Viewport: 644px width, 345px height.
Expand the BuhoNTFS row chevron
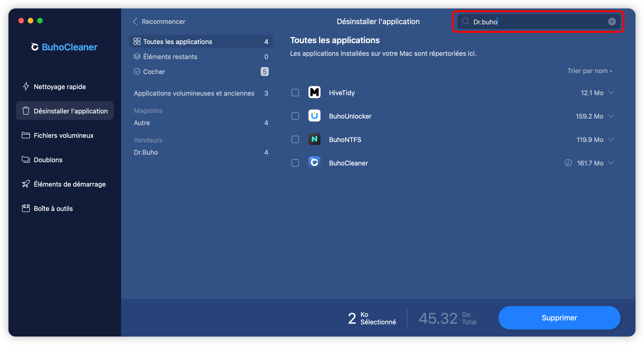tap(611, 139)
